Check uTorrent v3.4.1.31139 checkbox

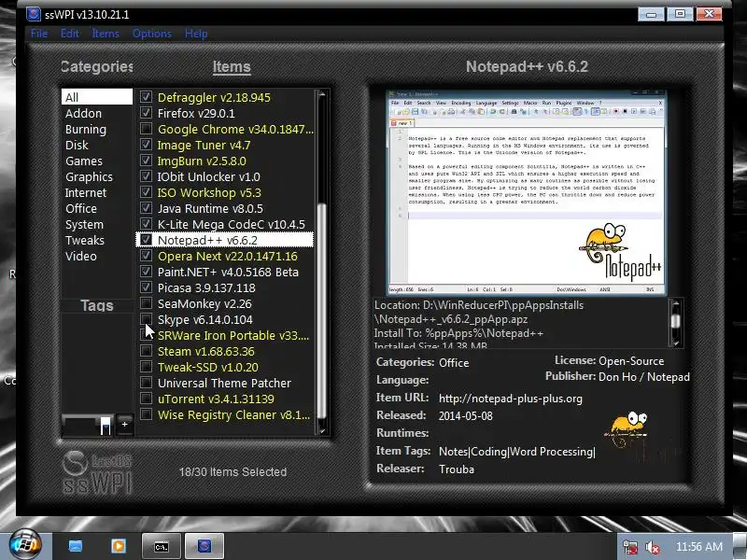pos(146,399)
